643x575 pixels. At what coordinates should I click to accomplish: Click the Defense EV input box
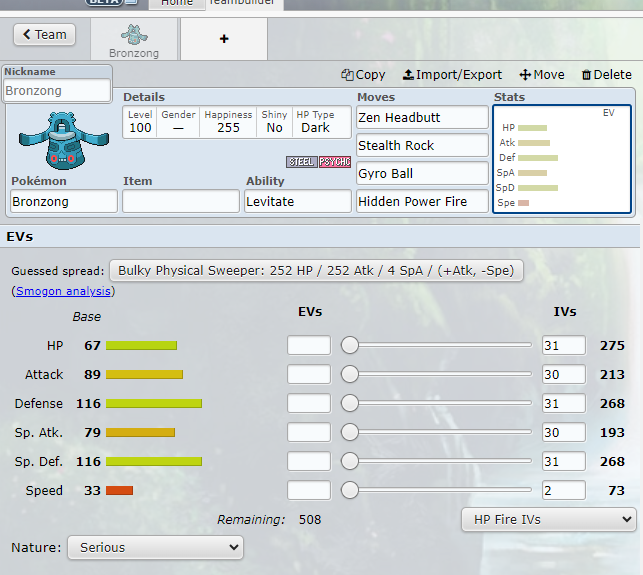tap(309, 403)
